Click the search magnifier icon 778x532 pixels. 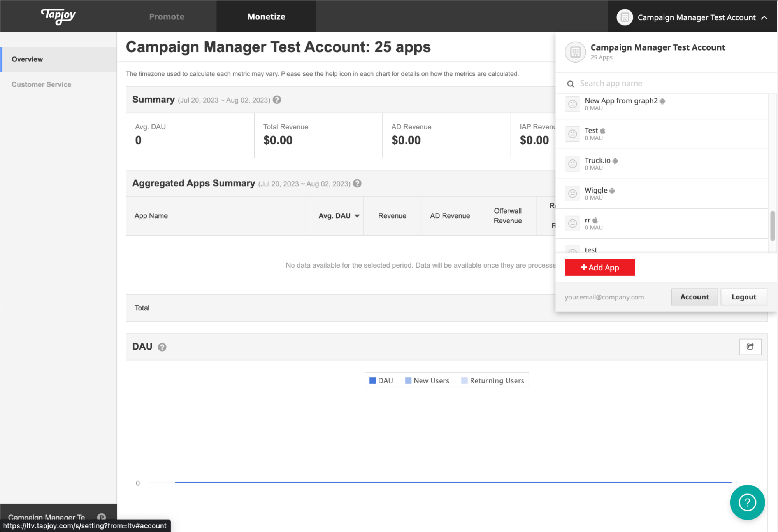coord(571,84)
